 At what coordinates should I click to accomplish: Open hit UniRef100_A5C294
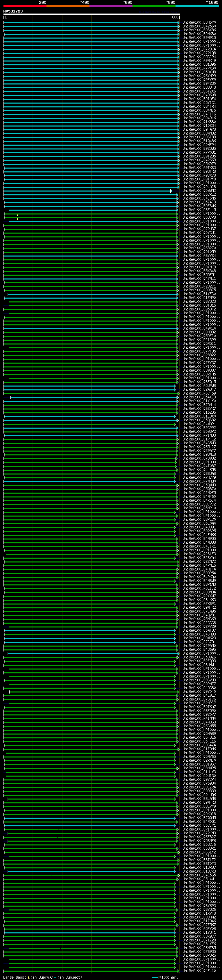tap(199, 57)
